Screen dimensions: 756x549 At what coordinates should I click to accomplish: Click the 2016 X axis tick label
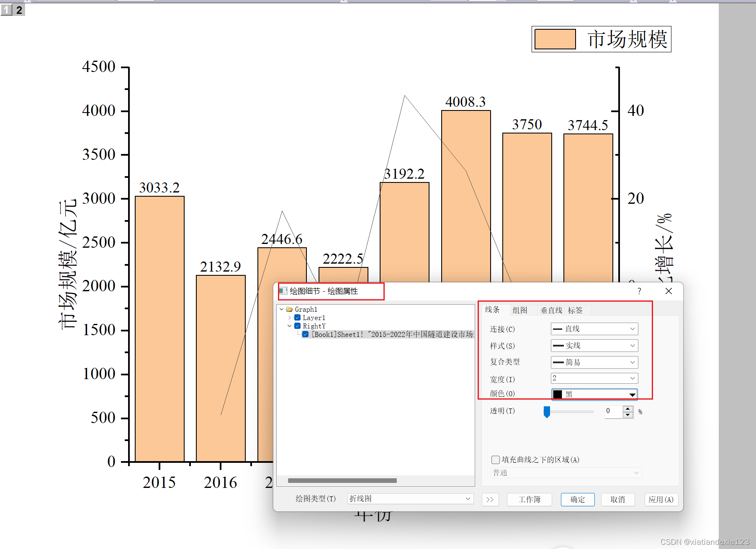point(221,482)
